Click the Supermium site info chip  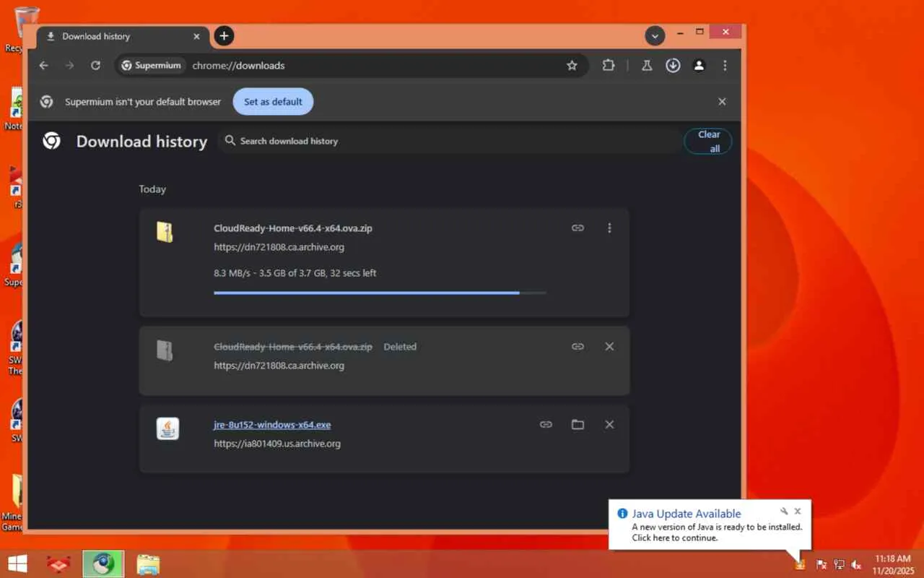pyautogui.click(x=150, y=66)
